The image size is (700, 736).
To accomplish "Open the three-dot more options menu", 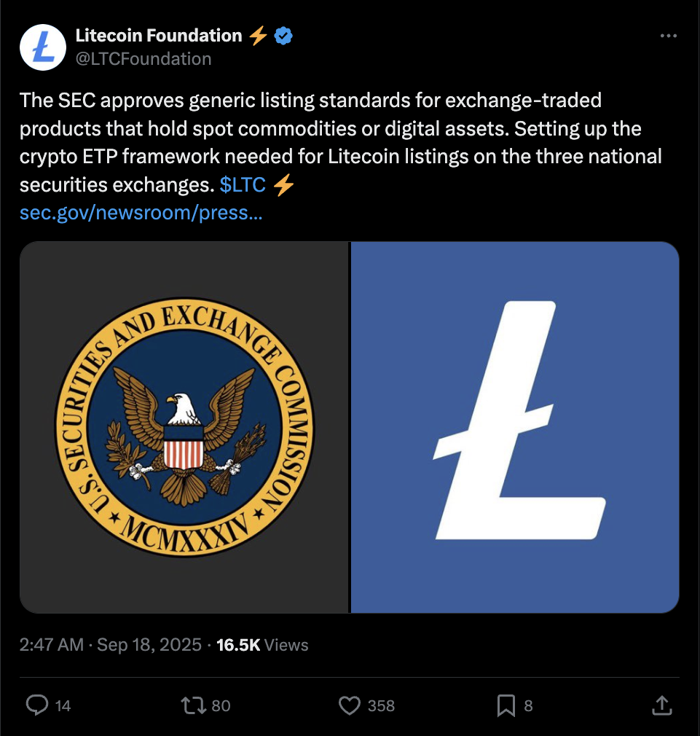I will tap(668, 36).
